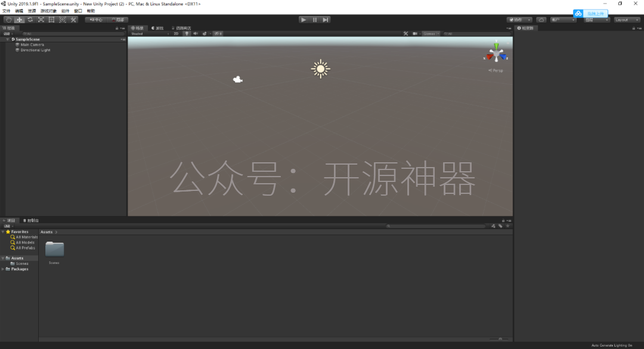Viewport: 644px width, 349px height.
Task: Open the 资源 (Assets) menu
Action: pyautogui.click(x=32, y=11)
